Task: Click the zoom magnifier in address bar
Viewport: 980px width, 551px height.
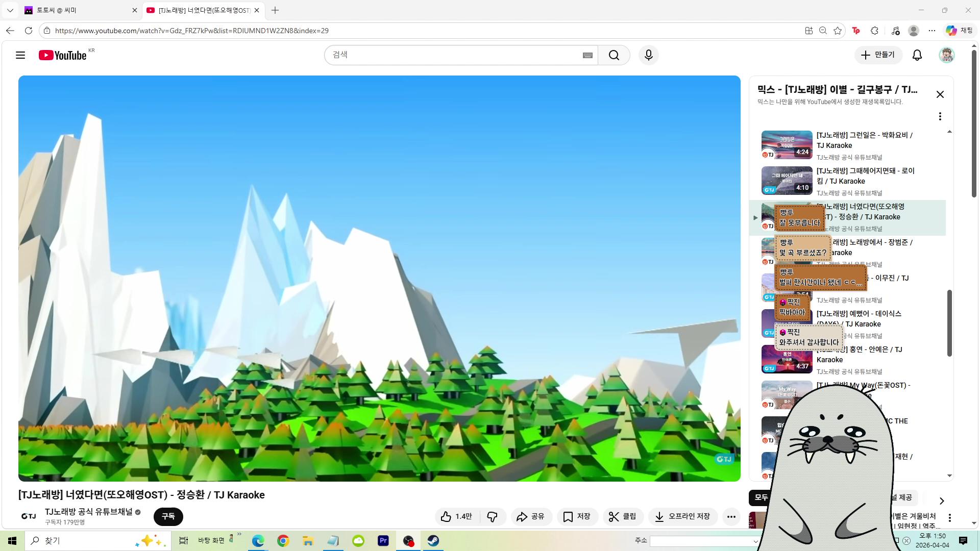Action: (823, 31)
